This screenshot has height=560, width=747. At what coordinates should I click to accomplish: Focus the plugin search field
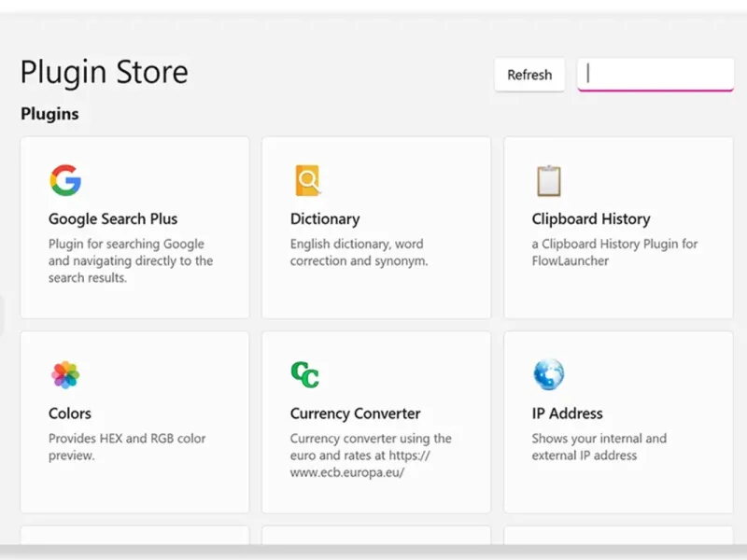[x=655, y=75]
